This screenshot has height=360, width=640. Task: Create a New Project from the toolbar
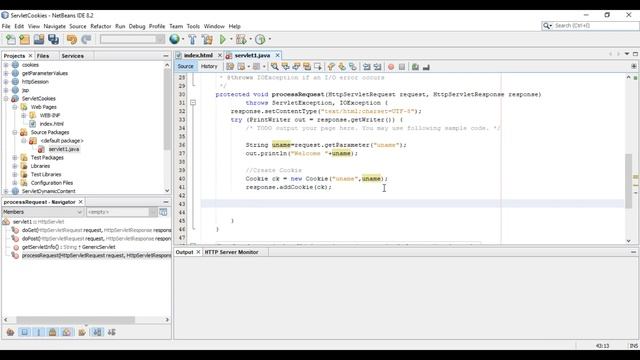(24, 39)
